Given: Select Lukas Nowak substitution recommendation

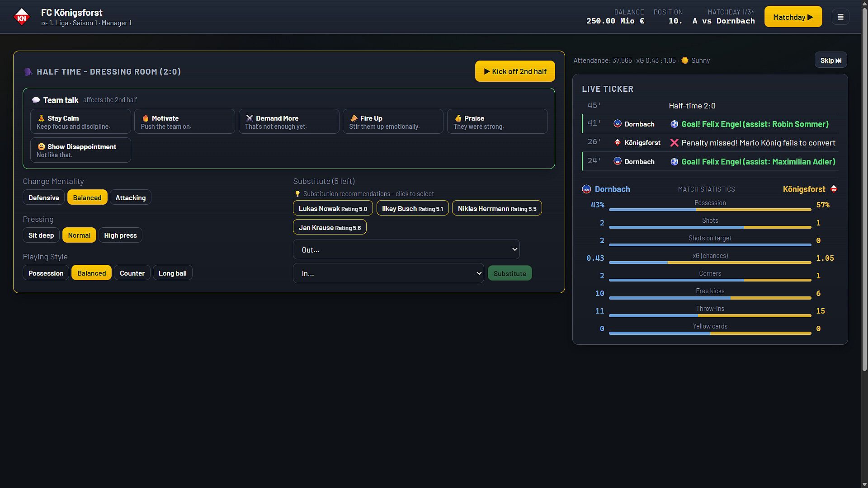Looking at the screenshot, I should [333, 208].
